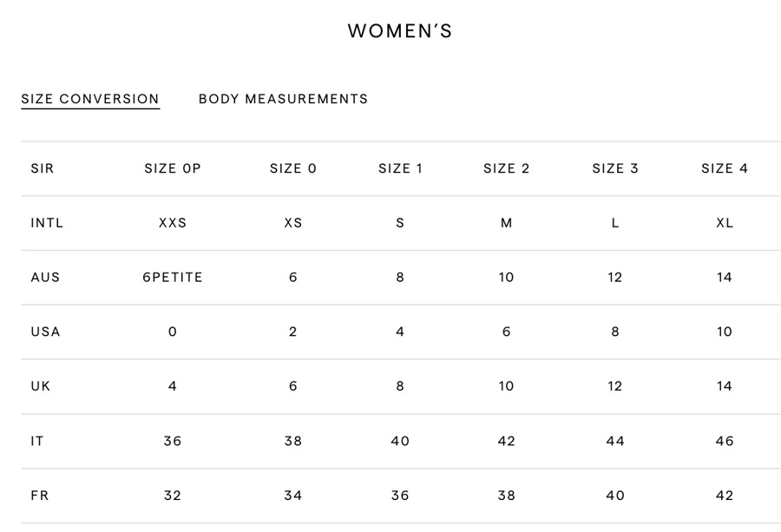Click the UK row label
The image size is (781, 532).
pyautogui.click(x=41, y=386)
